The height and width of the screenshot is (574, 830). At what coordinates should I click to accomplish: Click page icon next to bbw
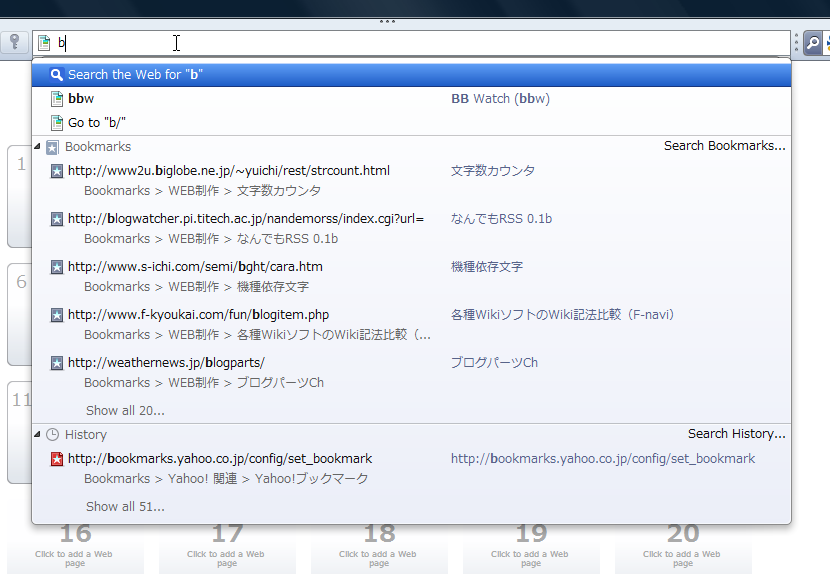tap(57, 98)
